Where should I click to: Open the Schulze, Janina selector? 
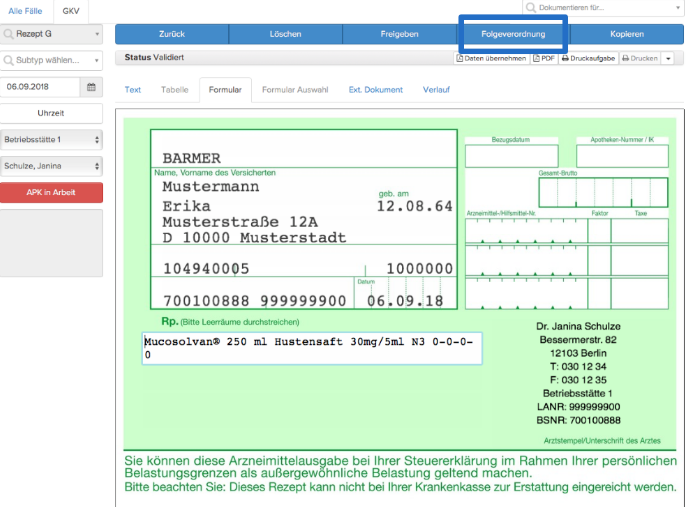[x=51, y=166]
